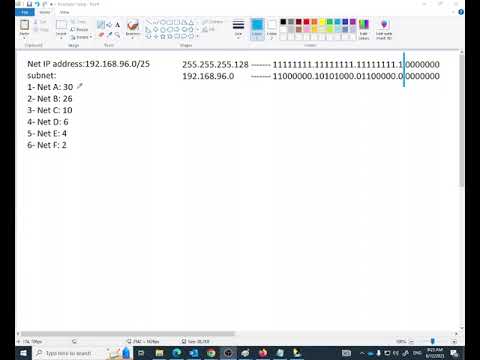The width and height of the screenshot is (480, 360).
Task: Click the vertical scrollbar thumb
Action: click(462, 120)
